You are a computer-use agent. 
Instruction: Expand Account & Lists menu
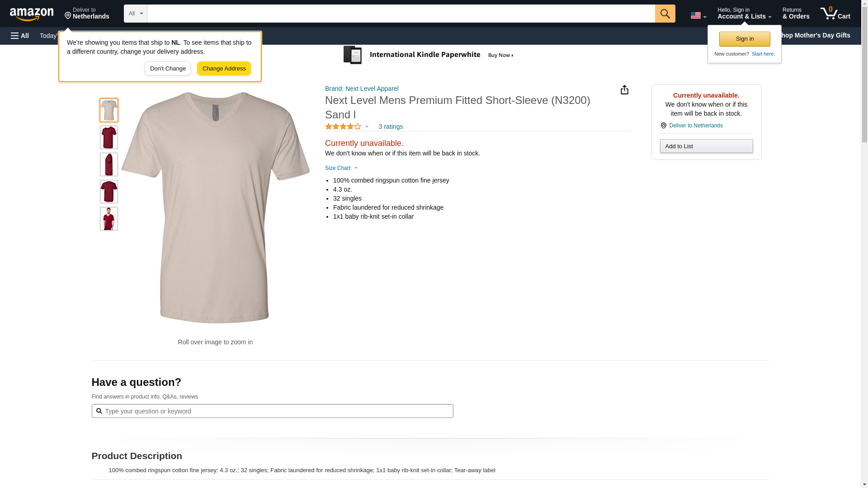click(x=744, y=14)
